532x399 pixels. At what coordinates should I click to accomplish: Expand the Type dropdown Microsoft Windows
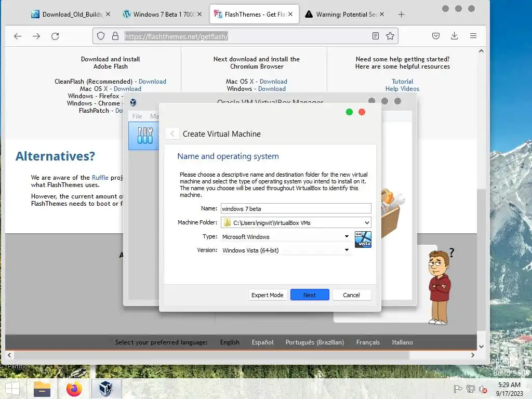(x=286, y=236)
